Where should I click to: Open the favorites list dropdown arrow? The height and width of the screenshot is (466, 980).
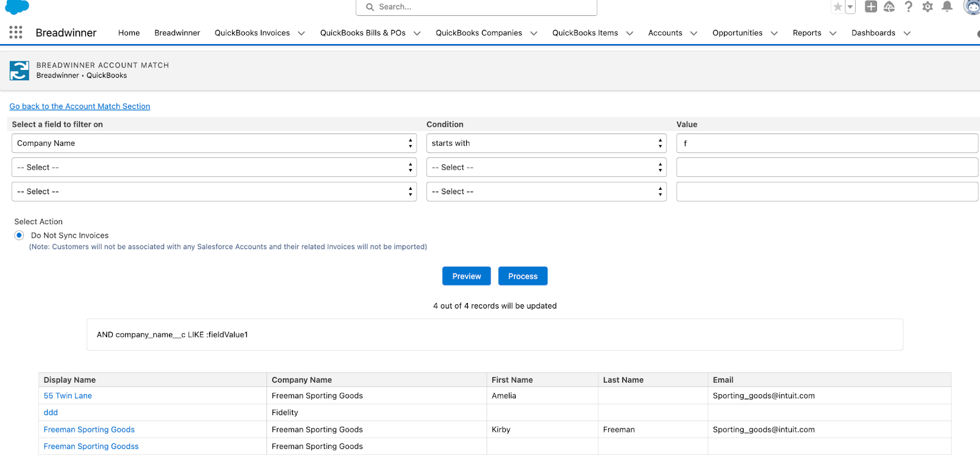850,7
